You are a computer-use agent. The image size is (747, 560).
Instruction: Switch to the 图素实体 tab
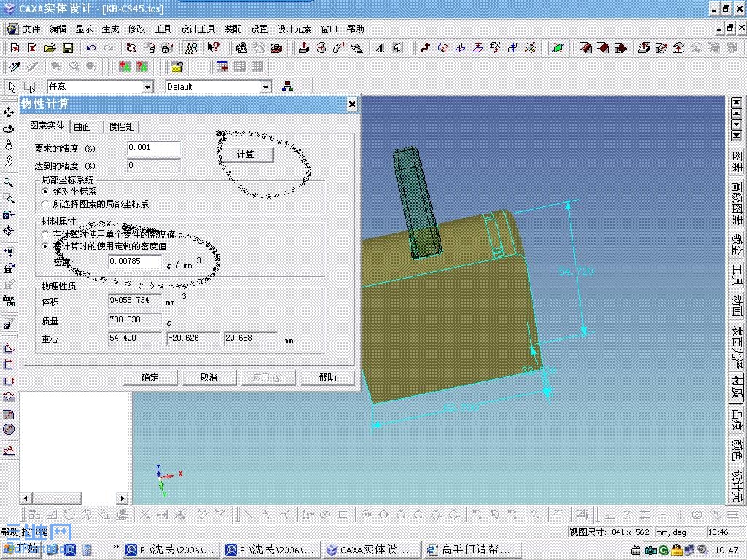click(47, 125)
